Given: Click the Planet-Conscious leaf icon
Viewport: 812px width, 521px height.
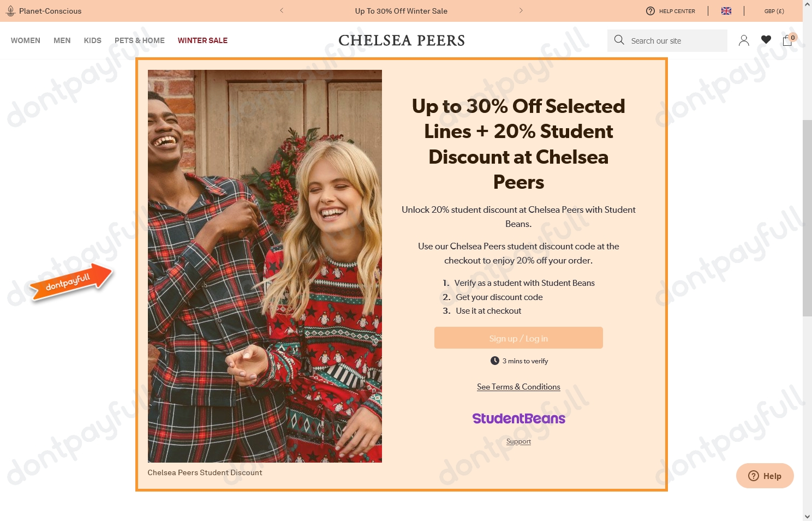Looking at the screenshot, I should pyautogui.click(x=10, y=10).
